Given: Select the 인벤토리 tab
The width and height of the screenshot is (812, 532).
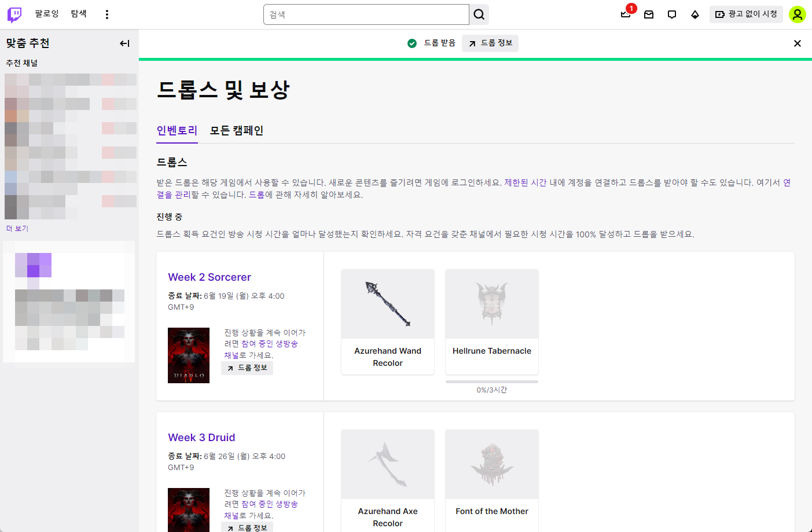Looking at the screenshot, I should (177, 131).
